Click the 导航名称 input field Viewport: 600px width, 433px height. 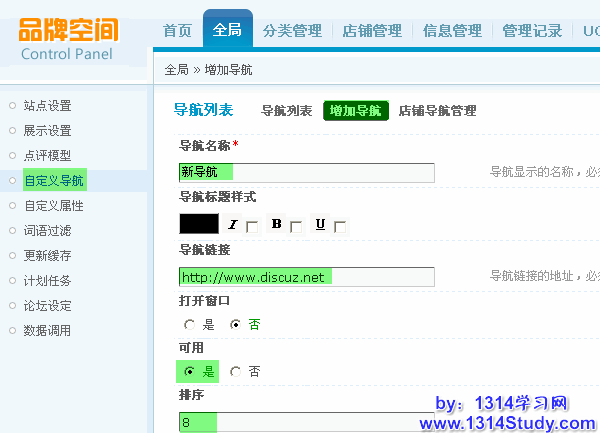[x=306, y=173]
